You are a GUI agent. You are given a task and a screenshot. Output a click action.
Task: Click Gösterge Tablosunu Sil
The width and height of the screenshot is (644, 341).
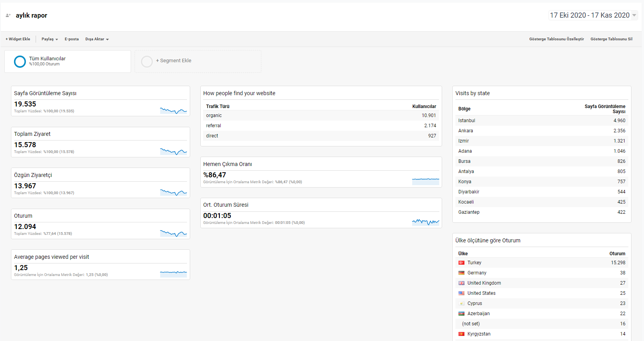(x=611, y=39)
